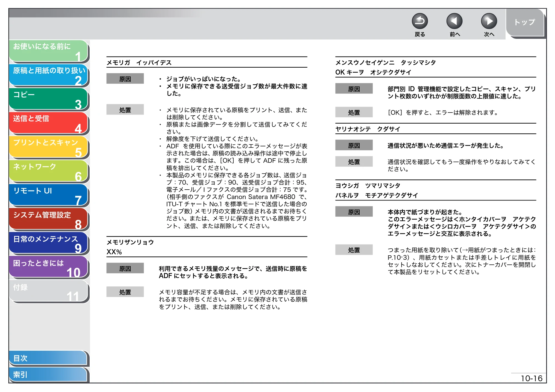The image size is (555, 392).
Task: Click 原因 label under メモリガ イッパイデス
Action: [125, 79]
